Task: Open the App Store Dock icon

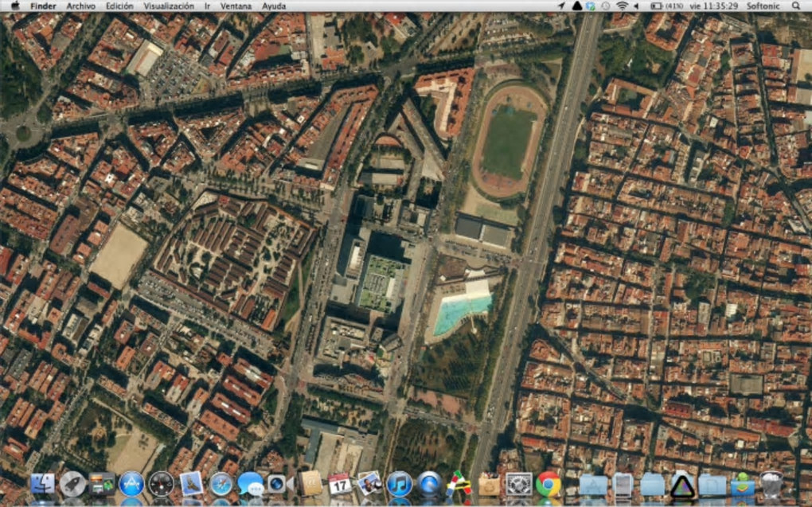Action: pyautogui.click(x=131, y=484)
